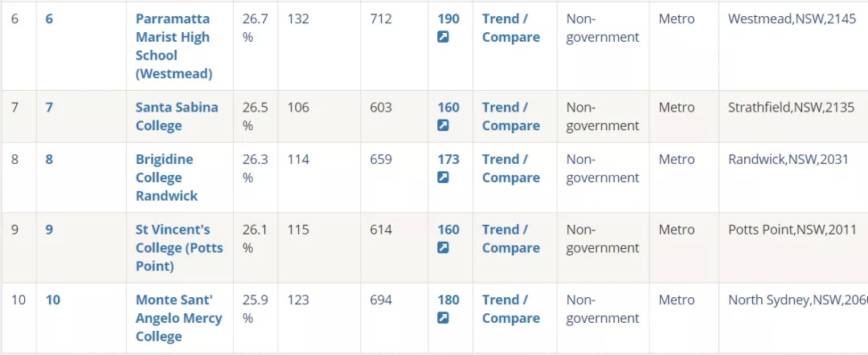Click Trend / Compare for St Vincent's
Screen dimensions: 868x355
point(510,239)
